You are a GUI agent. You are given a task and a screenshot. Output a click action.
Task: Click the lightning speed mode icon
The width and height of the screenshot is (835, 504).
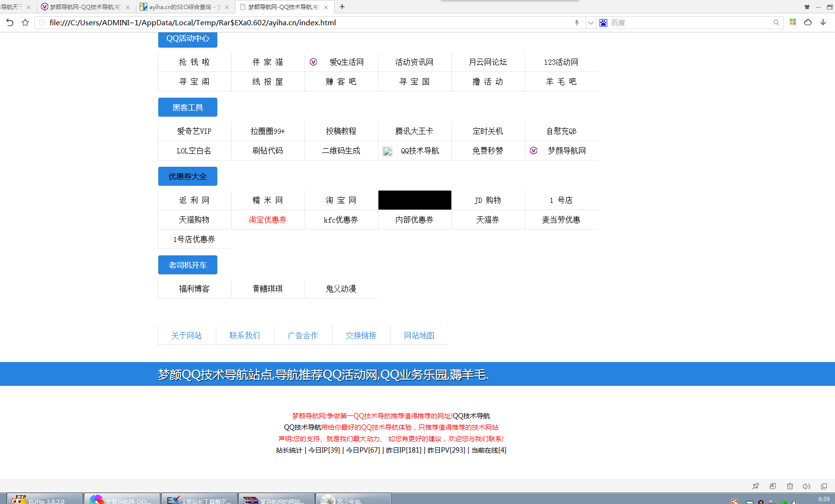tap(577, 22)
